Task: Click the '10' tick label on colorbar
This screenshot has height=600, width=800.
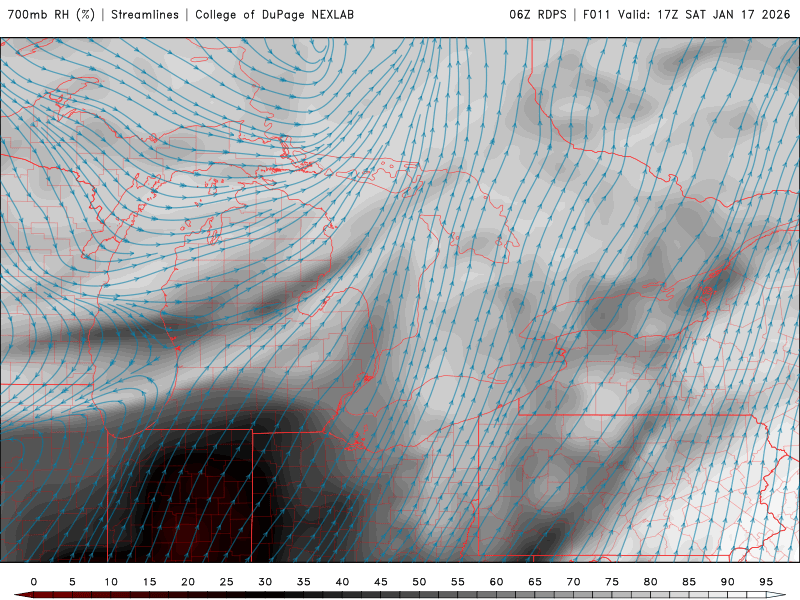Action: pyautogui.click(x=111, y=582)
